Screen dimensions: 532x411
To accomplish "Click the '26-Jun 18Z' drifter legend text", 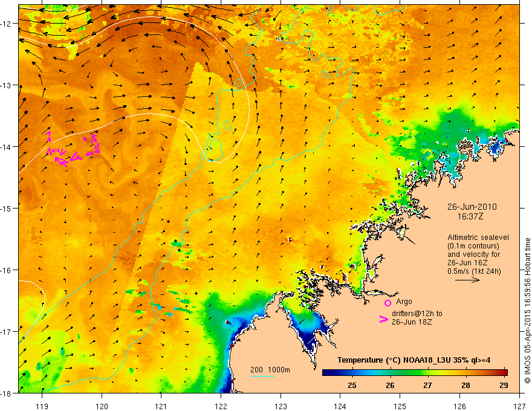I will click(412, 322).
